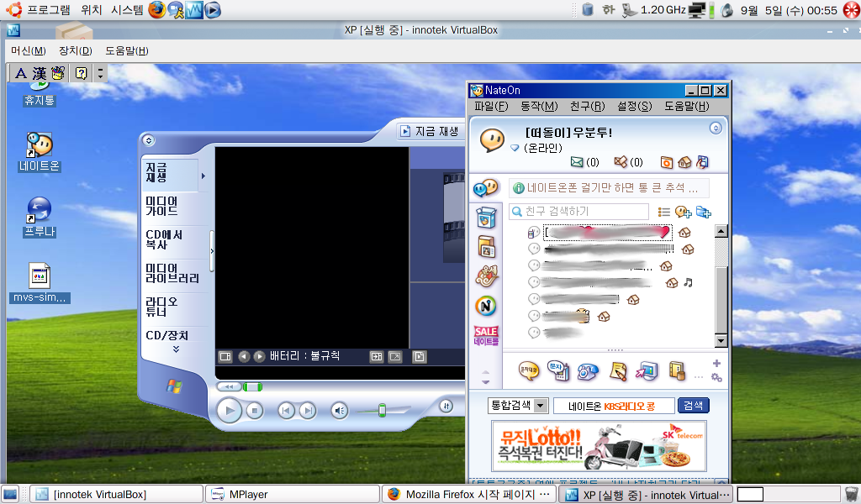Add a new friend group folder
Viewport: 861px width, 504px height.
(x=704, y=212)
